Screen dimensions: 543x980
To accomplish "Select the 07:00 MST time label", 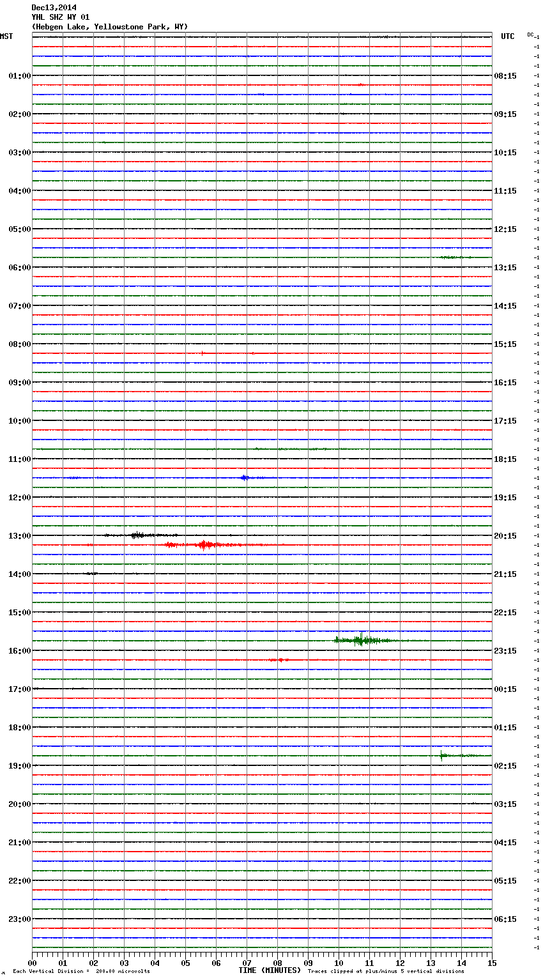I will 20,306.
